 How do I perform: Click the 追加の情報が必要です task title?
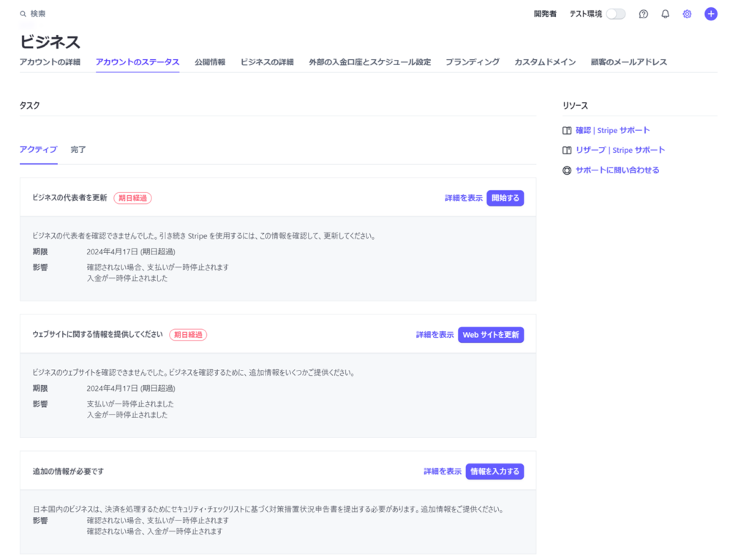click(68, 472)
